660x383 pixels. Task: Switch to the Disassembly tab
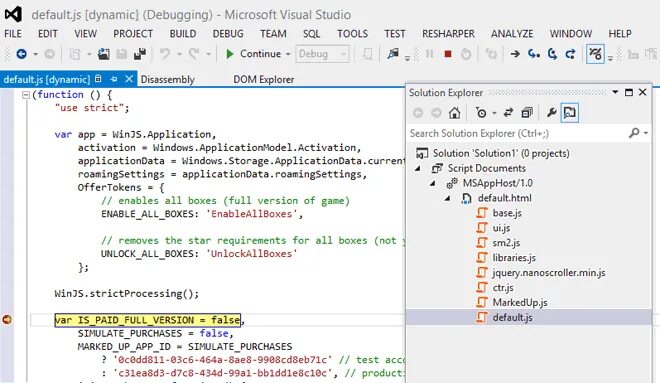click(168, 79)
